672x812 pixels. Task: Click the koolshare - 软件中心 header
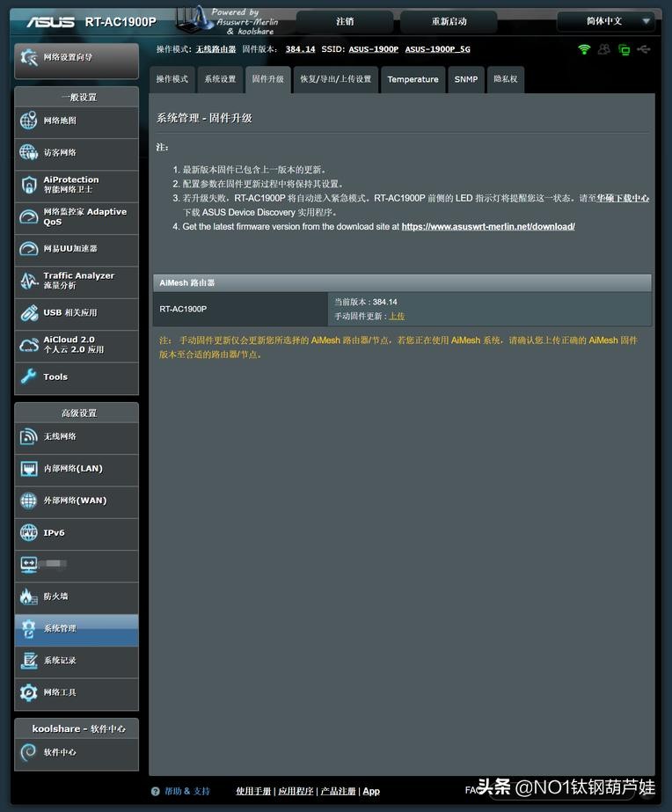77,728
